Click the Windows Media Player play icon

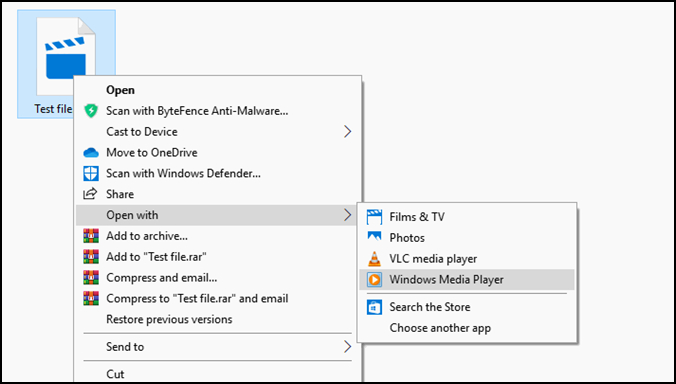(x=374, y=280)
